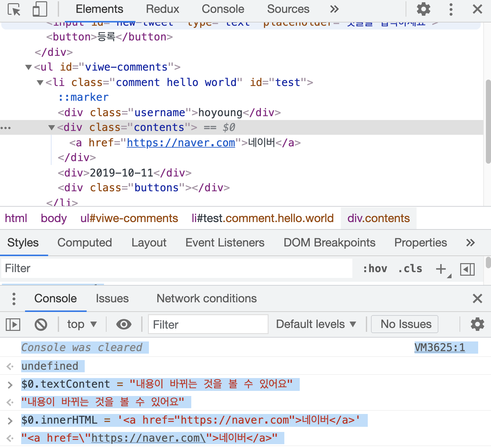Open the top JavaScript context dropdown

(82, 324)
